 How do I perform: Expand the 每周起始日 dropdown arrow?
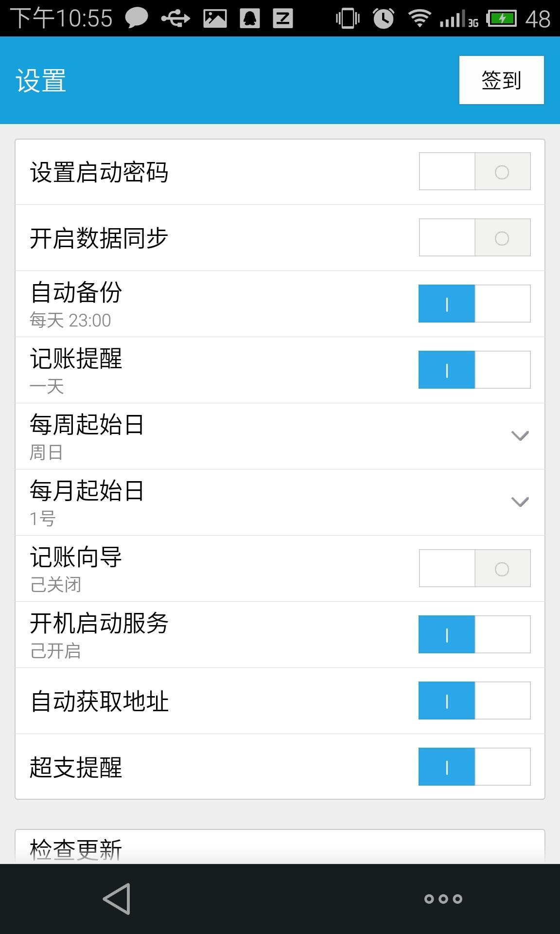pyautogui.click(x=520, y=436)
